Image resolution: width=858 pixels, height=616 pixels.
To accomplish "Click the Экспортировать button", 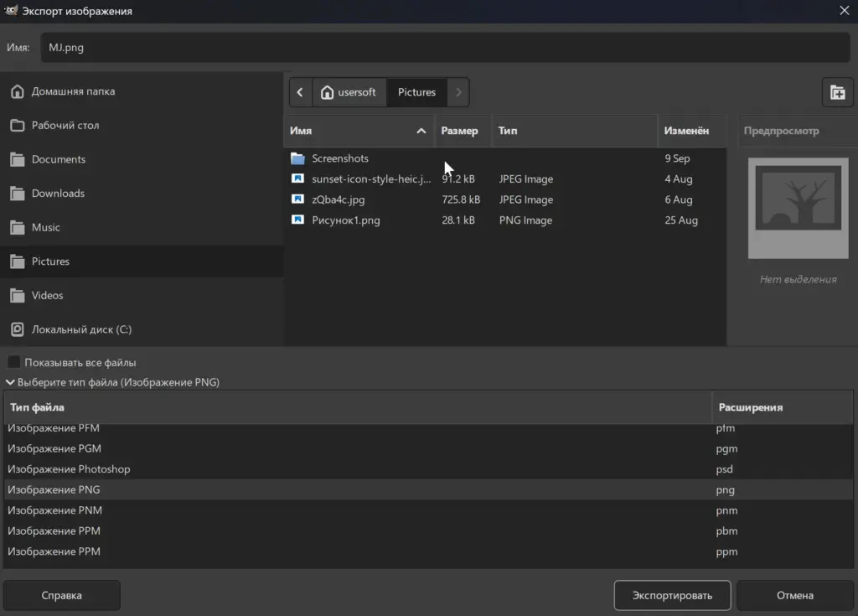I will pos(672,595).
